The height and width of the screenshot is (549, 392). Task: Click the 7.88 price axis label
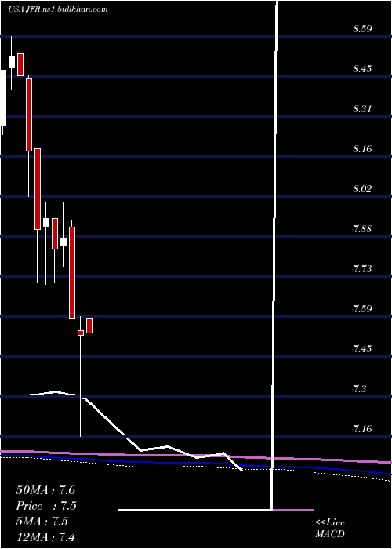coord(362,229)
